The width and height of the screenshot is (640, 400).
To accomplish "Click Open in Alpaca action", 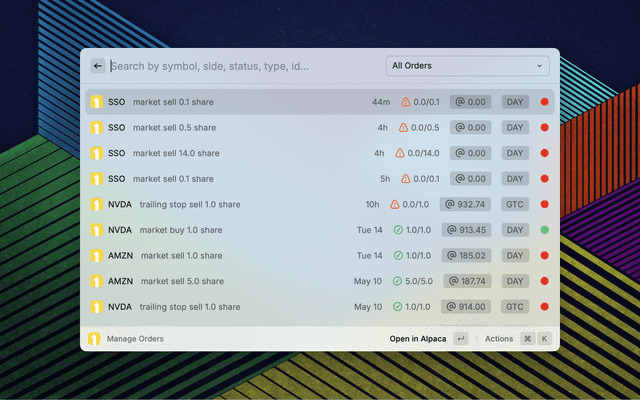I will pos(418,339).
